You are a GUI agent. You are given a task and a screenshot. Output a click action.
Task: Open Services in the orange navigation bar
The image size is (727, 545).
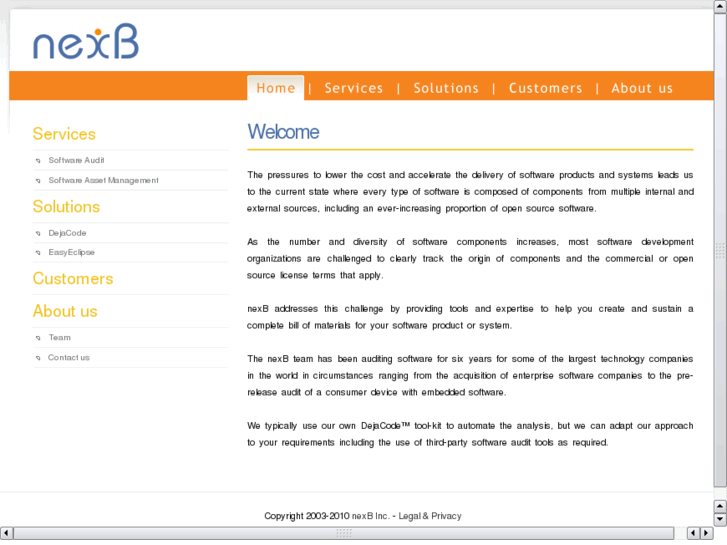[x=354, y=88]
